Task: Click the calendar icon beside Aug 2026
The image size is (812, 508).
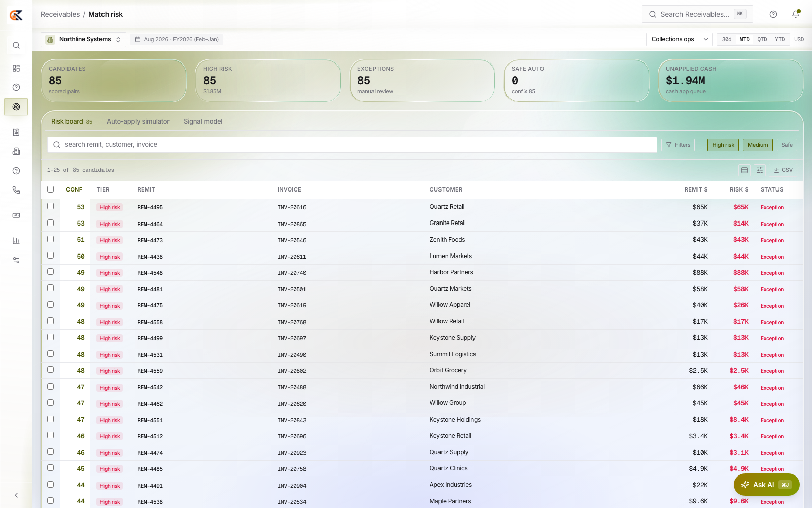Action: tap(138, 39)
